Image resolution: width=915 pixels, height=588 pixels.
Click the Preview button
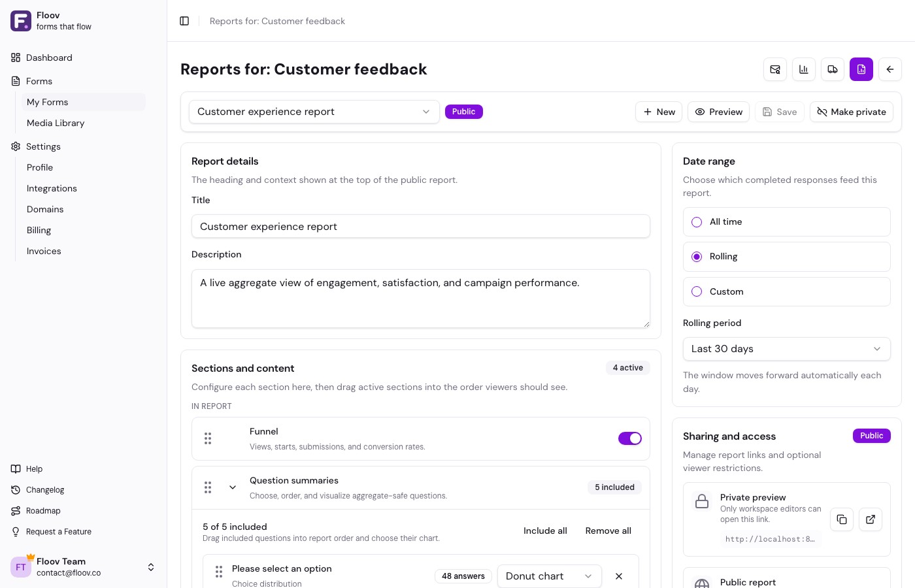pyautogui.click(x=718, y=112)
